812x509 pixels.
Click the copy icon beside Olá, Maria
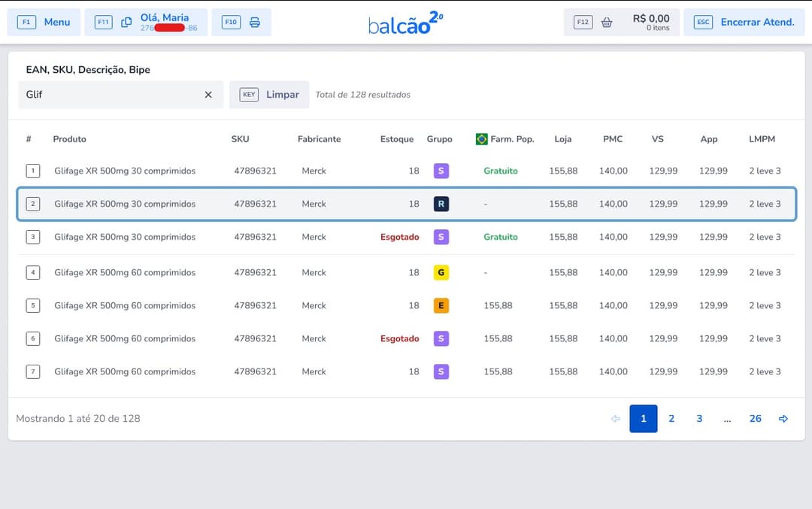click(126, 23)
